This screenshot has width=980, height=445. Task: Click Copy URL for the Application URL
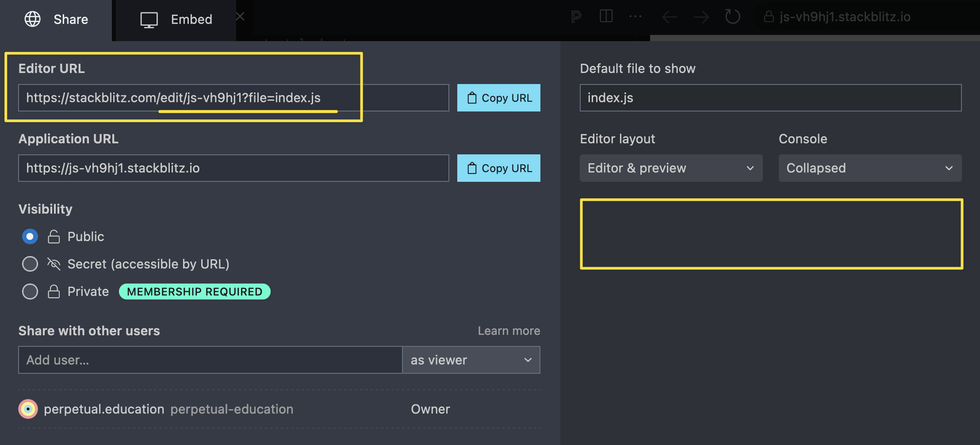pos(499,168)
